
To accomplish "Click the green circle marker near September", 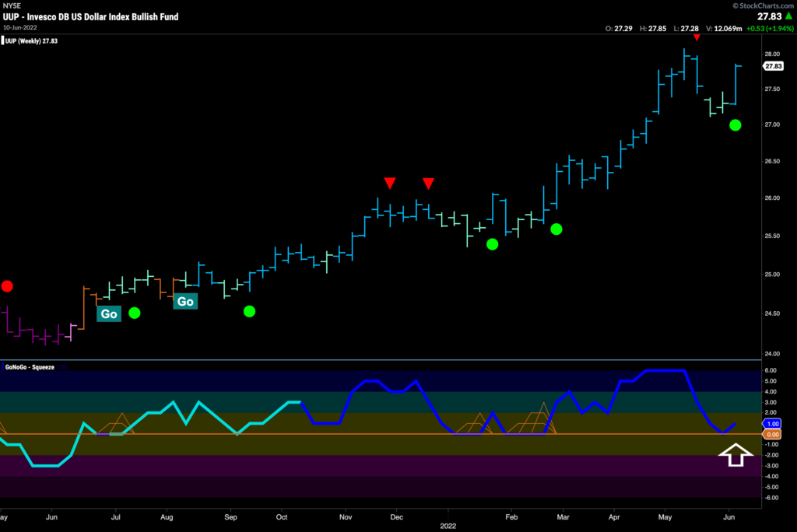I will point(249,311).
